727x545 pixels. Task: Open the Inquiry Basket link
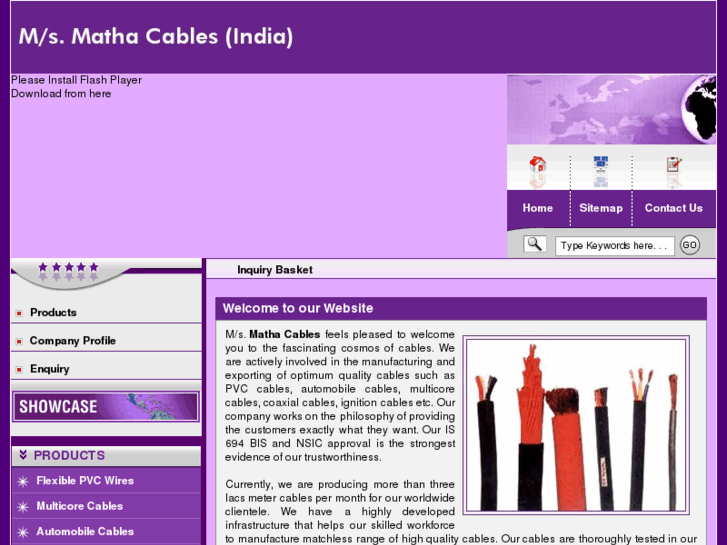(x=275, y=269)
